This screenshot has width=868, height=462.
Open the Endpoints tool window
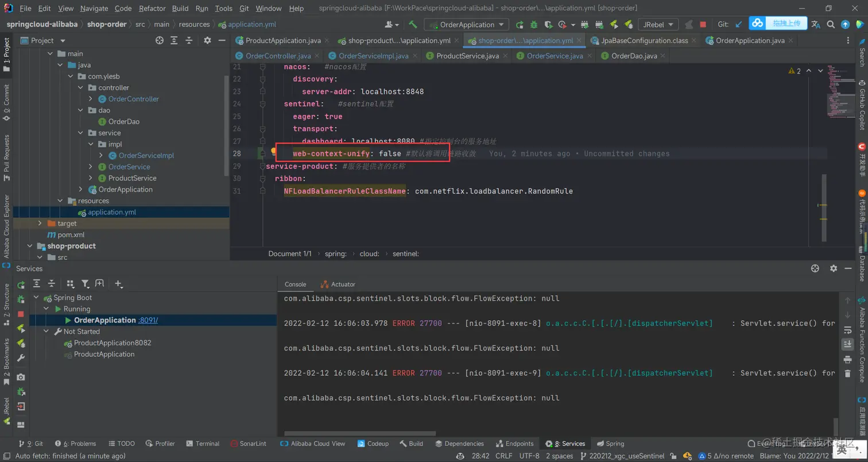click(514, 444)
